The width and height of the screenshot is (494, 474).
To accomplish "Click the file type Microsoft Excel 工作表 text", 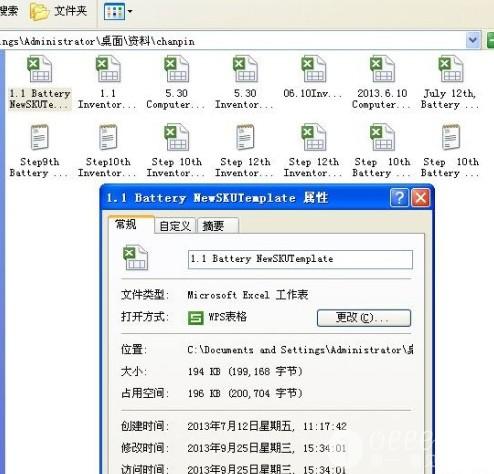I will click(248, 295).
